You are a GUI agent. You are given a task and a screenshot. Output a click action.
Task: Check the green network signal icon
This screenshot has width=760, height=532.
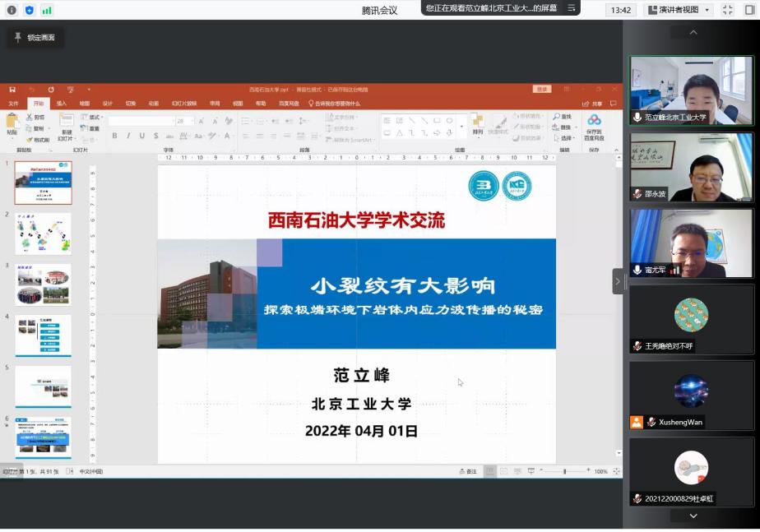coord(47,10)
